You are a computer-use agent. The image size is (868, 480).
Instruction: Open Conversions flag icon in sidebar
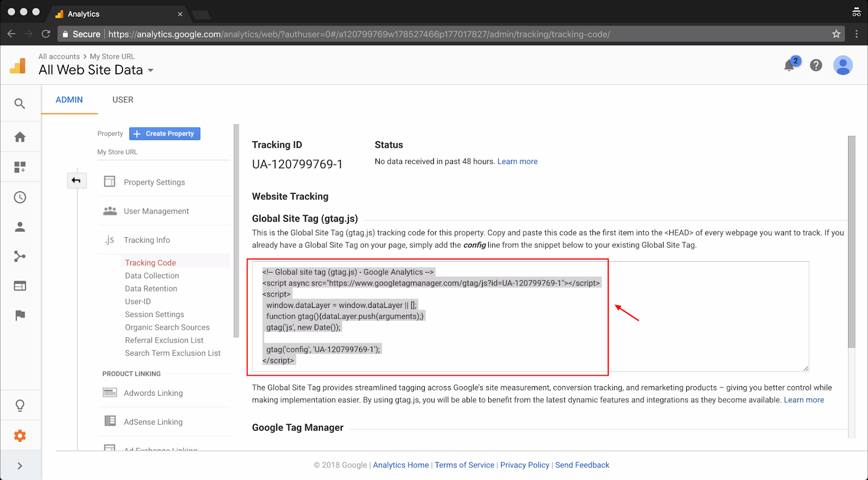pos(20,315)
